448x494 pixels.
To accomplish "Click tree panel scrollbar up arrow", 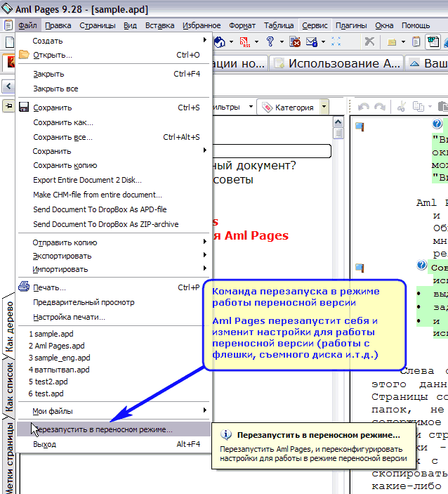I will (x=338, y=122).
